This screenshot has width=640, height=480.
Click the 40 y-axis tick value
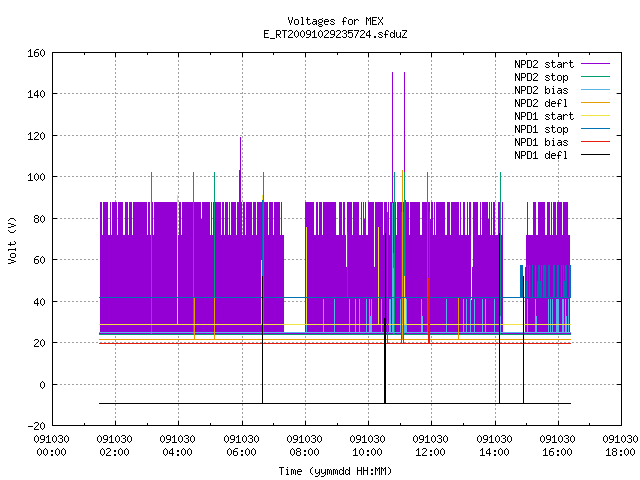(x=39, y=302)
